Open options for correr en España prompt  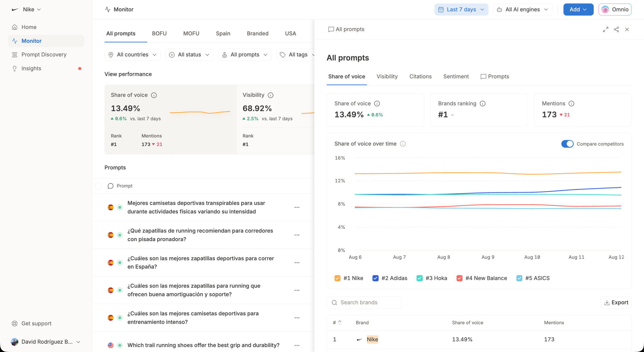[x=297, y=263]
